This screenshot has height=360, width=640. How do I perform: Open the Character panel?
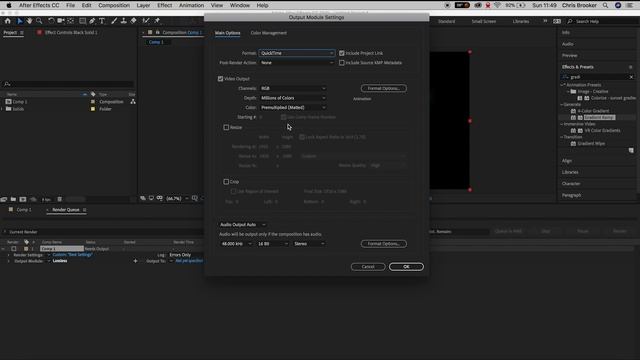coord(571,184)
